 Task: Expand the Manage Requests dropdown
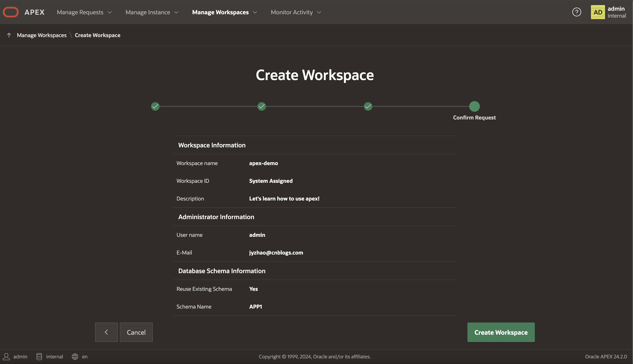click(x=84, y=12)
